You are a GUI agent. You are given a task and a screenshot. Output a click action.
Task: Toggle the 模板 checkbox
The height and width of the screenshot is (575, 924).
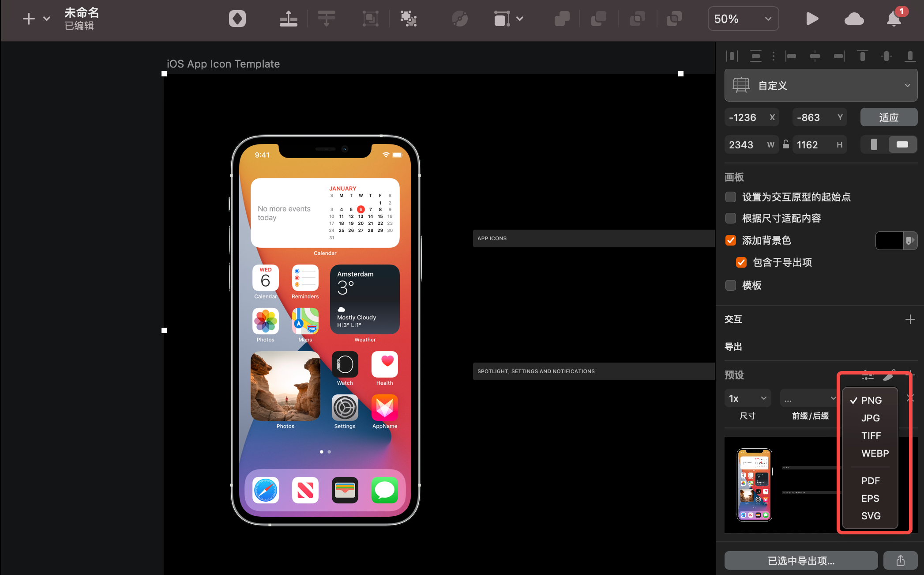(x=731, y=285)
